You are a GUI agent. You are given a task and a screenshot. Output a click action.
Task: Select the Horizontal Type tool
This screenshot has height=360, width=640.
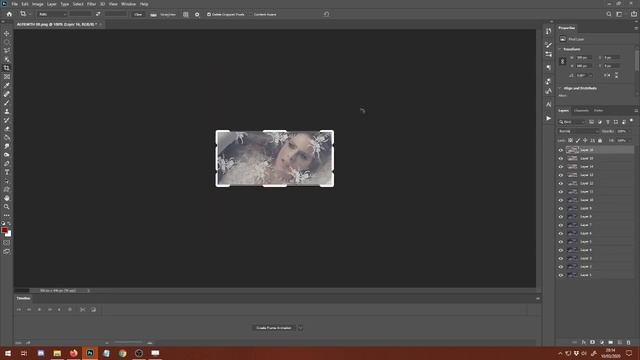click(x=7, y=172)
